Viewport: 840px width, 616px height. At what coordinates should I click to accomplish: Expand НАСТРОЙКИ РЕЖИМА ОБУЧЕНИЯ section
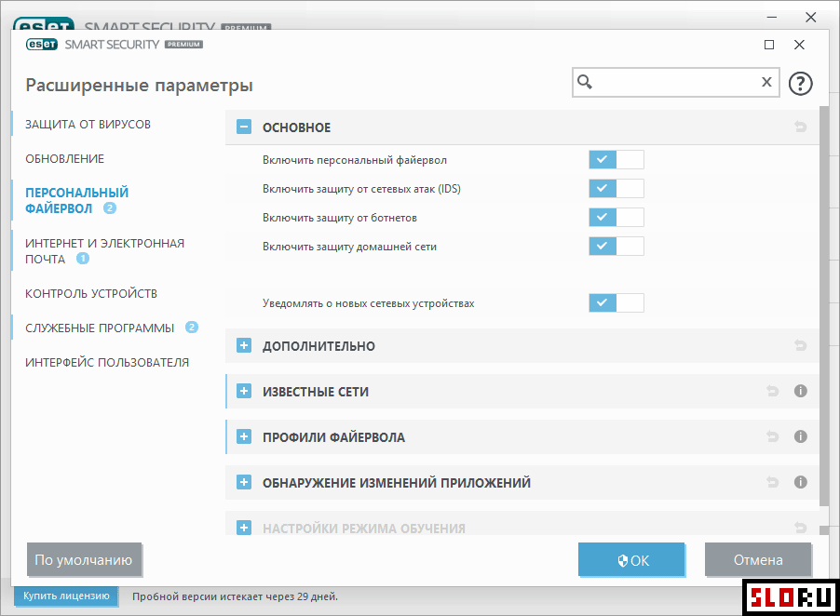244,528
